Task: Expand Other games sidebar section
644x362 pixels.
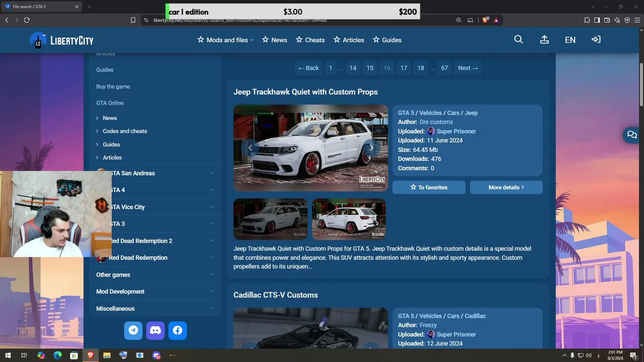Action: (x=155, y=275)
